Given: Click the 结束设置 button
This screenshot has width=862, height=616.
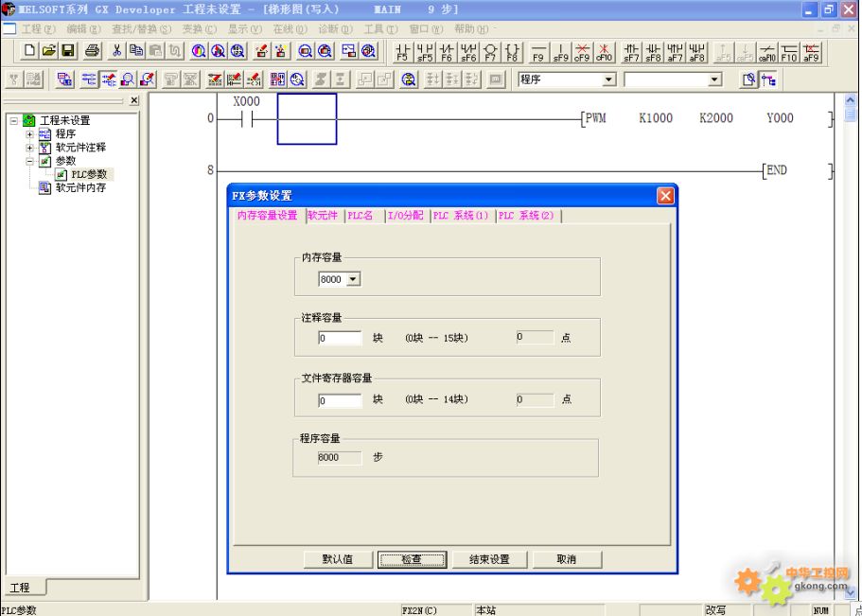Looking at the screenshot, I should 489,559.
